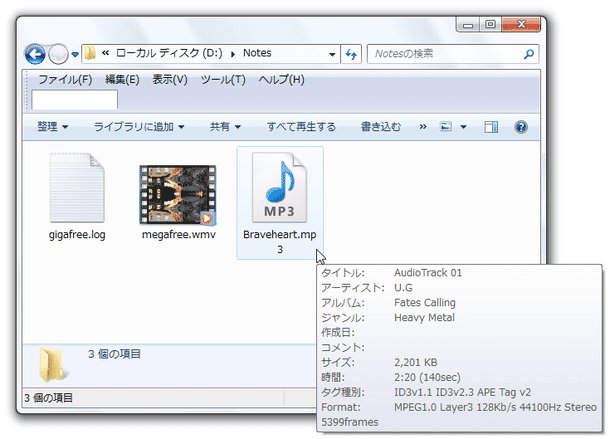Click Notes in the address path
Image resolution: width=610 pixels, height=439 pixels.
click(x=257, y=53)
